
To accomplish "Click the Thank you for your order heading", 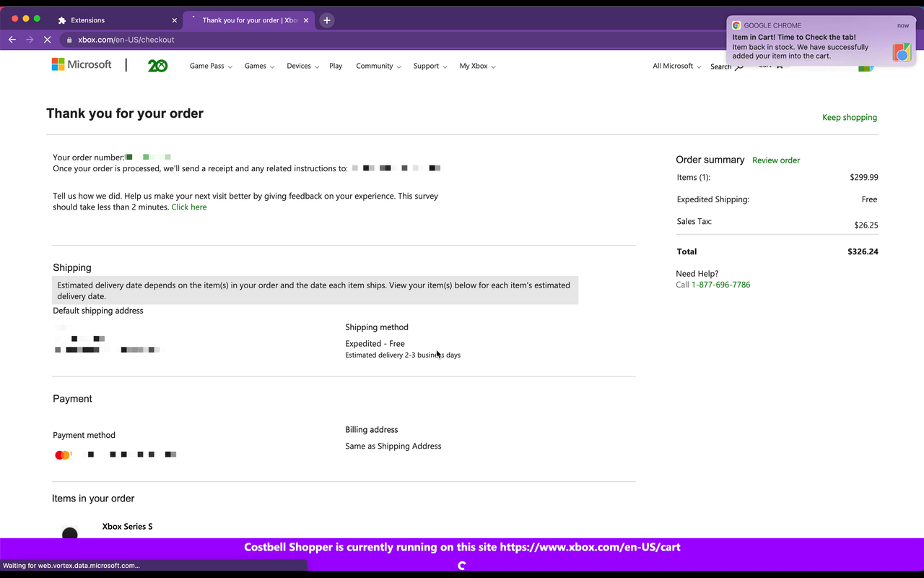I will click(x=125, y=113).
